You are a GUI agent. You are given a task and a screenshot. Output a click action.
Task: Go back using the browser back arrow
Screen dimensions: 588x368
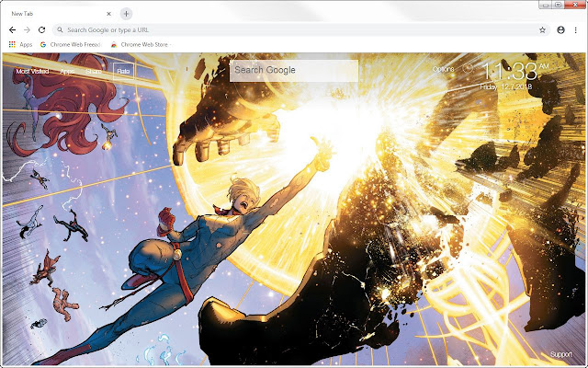click(12, 30)
